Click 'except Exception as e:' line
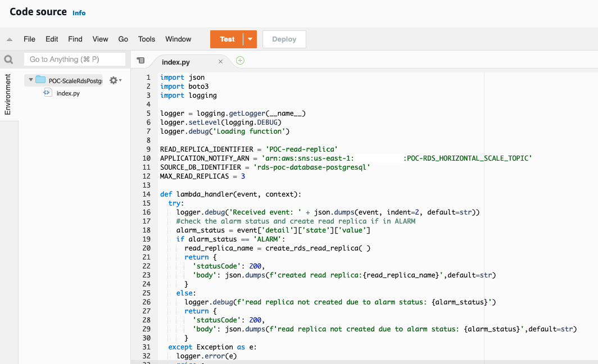The width and height of the screenshot is (598, 364). pyautogui.click(x=212, y=347)
